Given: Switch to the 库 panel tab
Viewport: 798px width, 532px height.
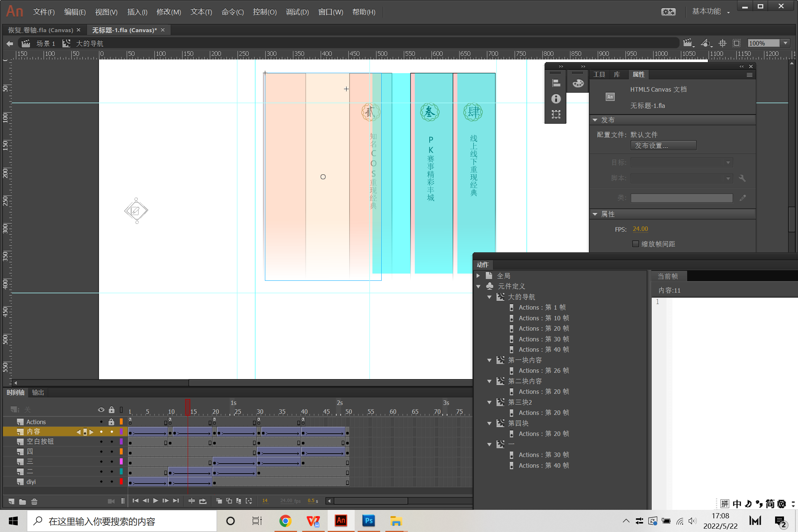Looking at the screenshot, I should (617, 75).
